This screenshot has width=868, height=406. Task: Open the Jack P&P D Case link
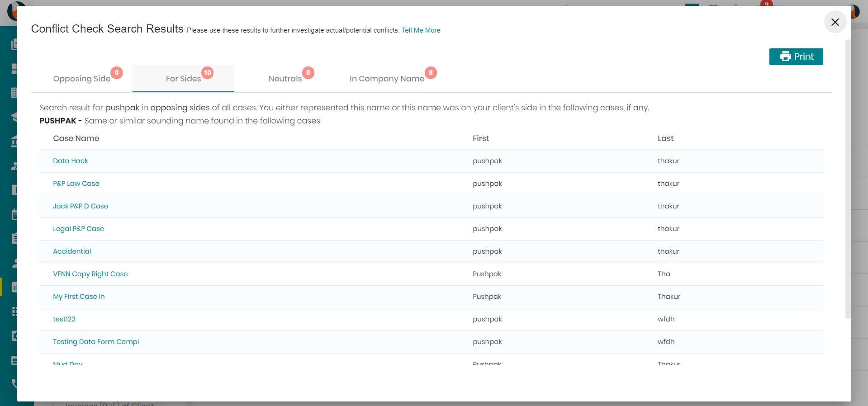click(81, 206)
